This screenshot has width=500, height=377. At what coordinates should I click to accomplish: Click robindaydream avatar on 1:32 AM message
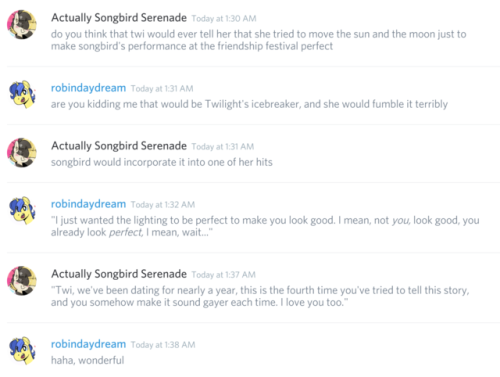(x=22, y=211)
